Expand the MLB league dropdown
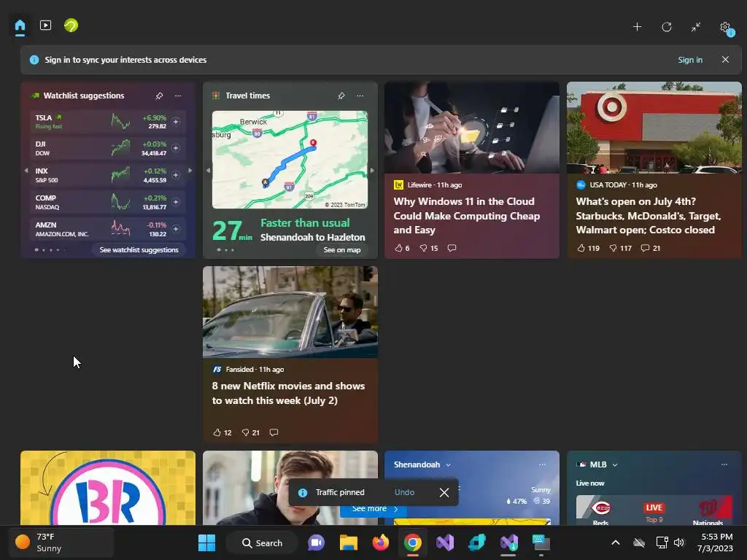Screen dimensions: 747x560 [x=614, y=464]
